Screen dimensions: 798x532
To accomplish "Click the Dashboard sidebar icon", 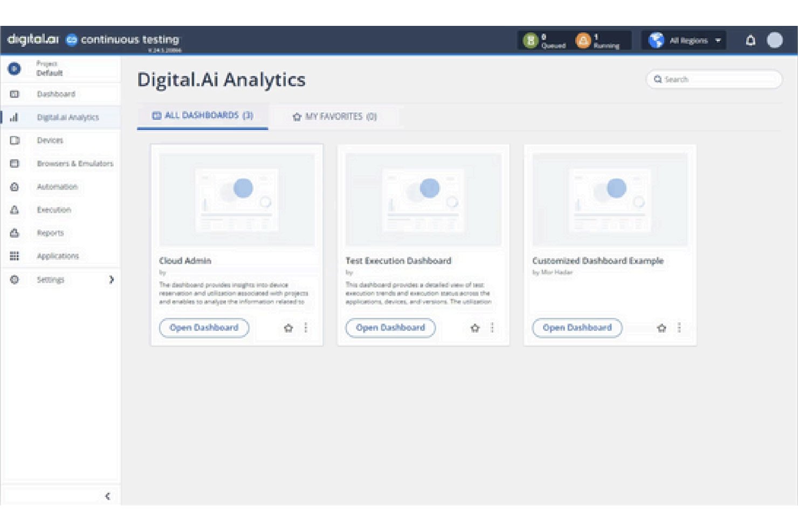I will point(15,94).
